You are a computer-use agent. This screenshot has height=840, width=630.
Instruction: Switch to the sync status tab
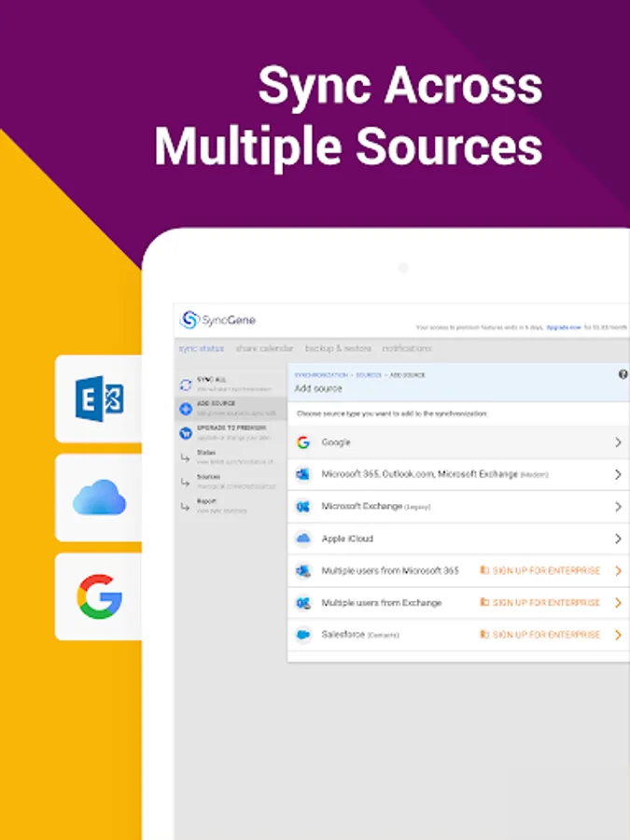point(201,349)
